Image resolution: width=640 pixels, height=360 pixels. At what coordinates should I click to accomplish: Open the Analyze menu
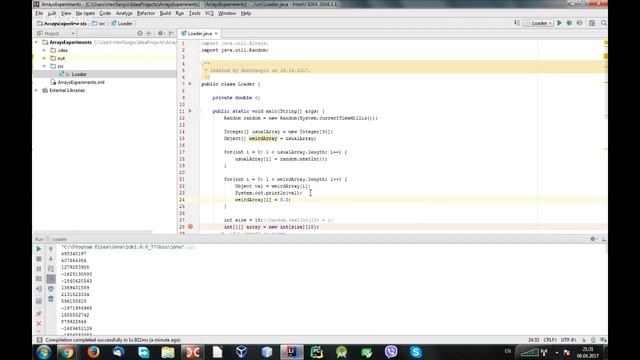tap(124, 13)
